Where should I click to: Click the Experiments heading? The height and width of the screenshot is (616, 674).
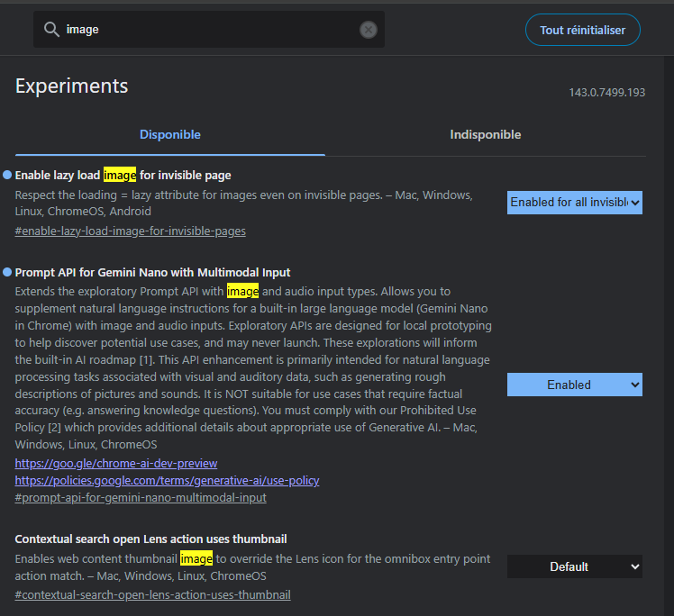[x=72, y=86]
